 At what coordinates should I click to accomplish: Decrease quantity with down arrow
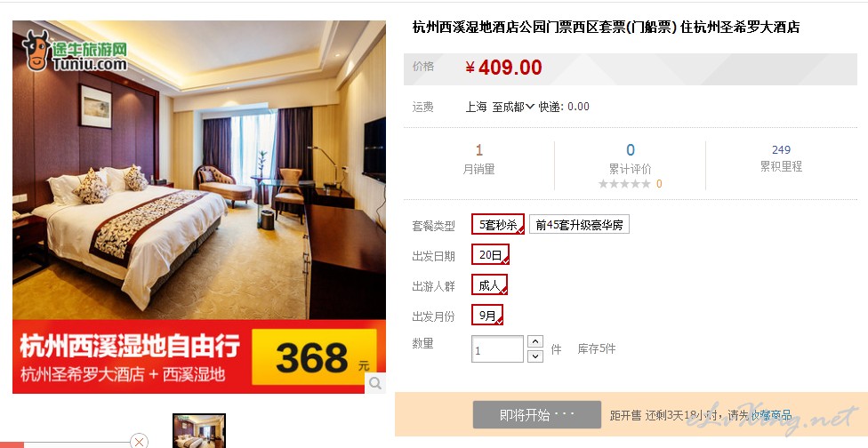pyautogui.click(x=535, y=356)
